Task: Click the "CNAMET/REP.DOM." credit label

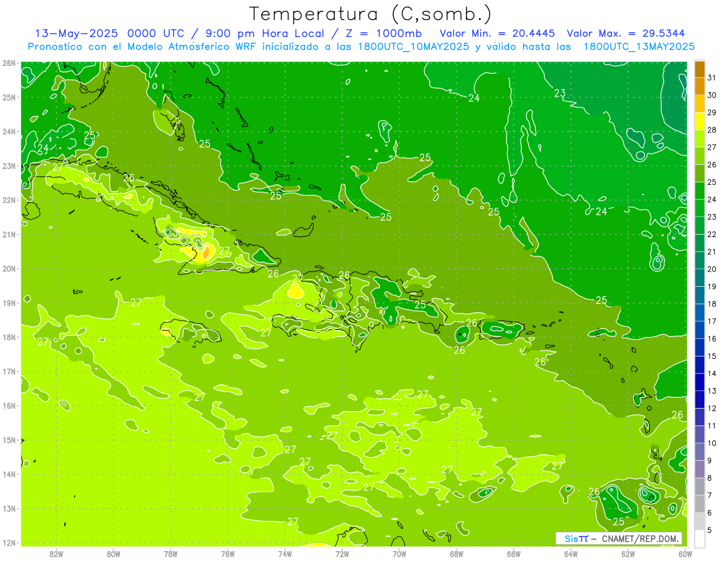Action: pyautogui.click(x=640, y=538)
